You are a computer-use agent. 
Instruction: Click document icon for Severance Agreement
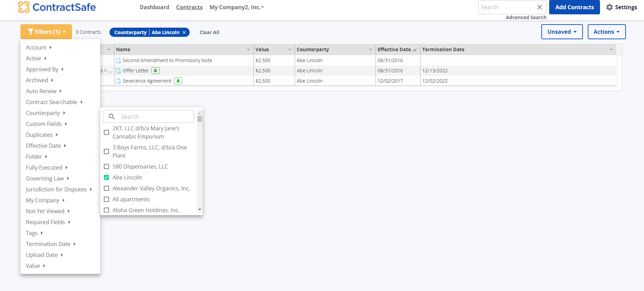click(x=118, y=81)
